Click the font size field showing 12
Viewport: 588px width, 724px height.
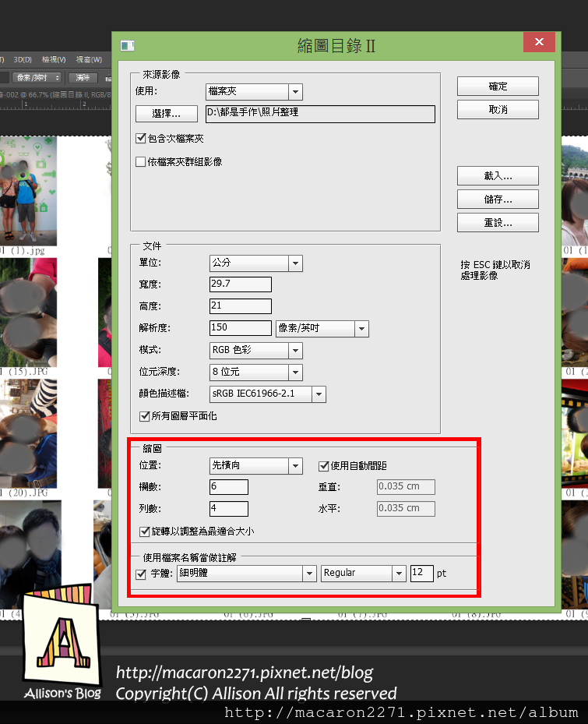[x=422, y=573]
